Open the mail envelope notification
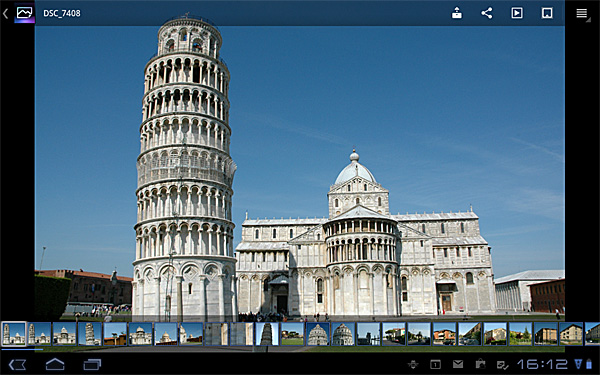This screenshot has width=600, height=375. [x=458, y=364]
